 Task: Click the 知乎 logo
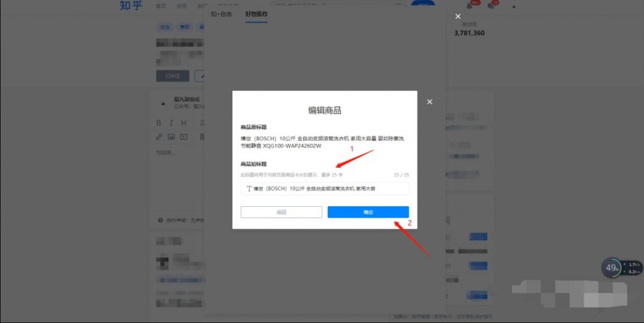pos(131,5)
